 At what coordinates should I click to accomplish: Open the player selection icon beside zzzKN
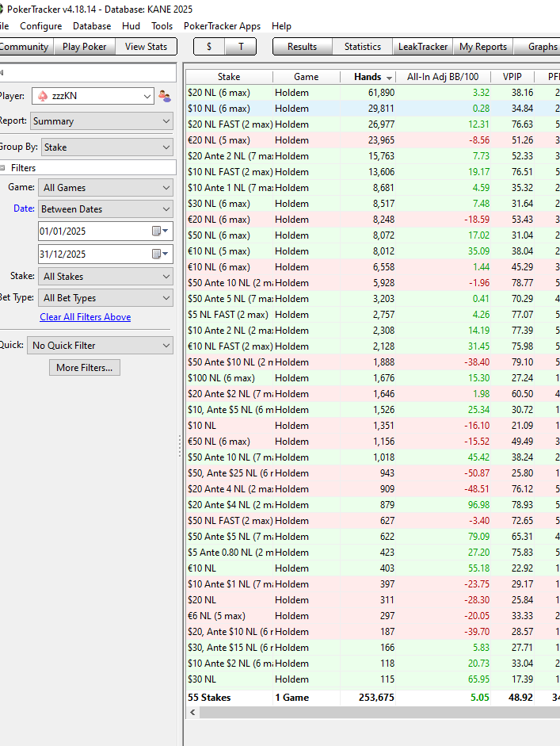pyautogui.click(x=165, y=96)
